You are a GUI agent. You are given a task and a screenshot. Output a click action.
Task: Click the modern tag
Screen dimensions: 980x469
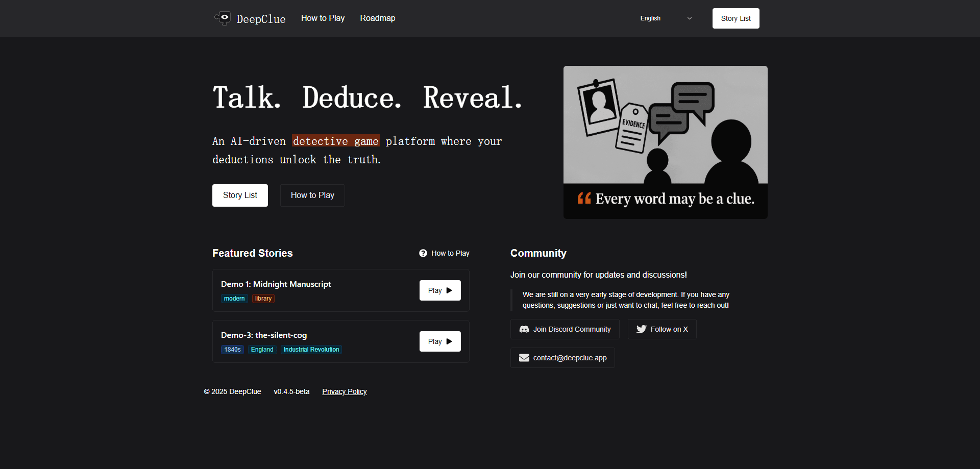tap(234, 299)
